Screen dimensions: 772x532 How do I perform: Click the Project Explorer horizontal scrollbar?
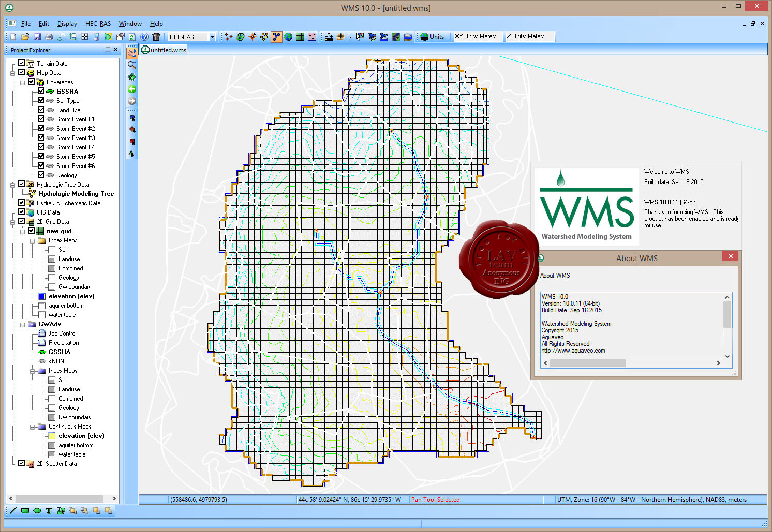click(x=62, y=498)
